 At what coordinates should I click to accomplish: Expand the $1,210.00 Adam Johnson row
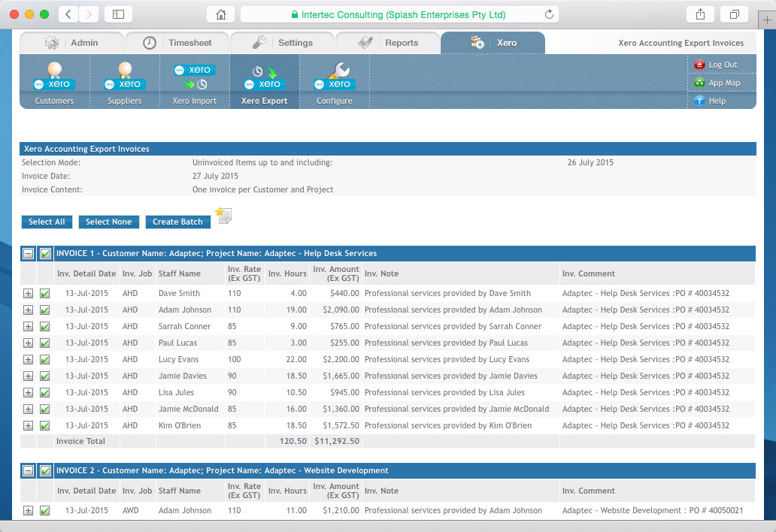pos(29,511)
